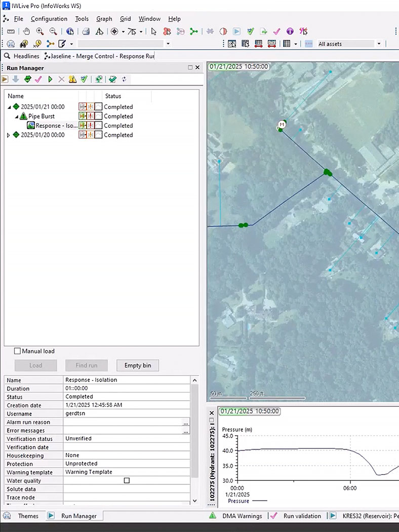The width and height of the screenshot is (399, 532).
Task: Click the purple info circle icon
Action: [x=290, y=31]
